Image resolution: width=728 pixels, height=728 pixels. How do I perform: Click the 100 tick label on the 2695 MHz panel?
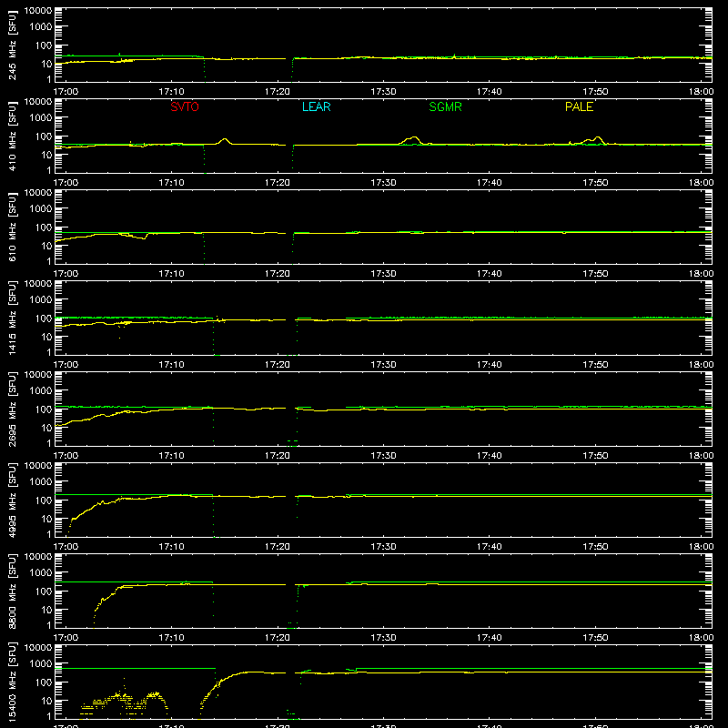click(44, 409)
